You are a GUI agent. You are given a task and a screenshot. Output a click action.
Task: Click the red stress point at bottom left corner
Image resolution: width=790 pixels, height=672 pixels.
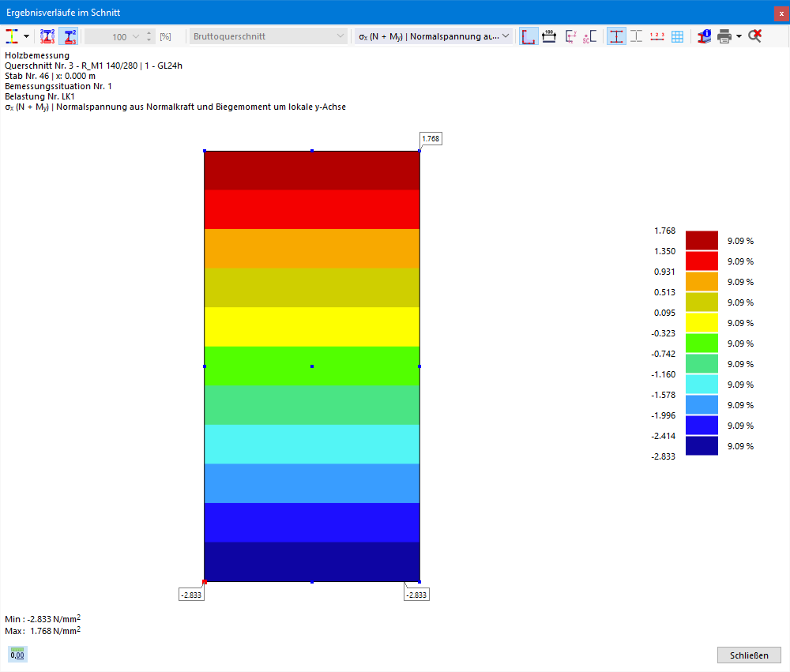coord(205,582)
